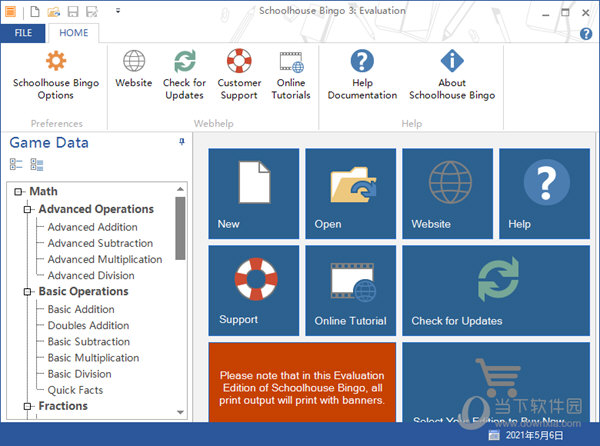Open Schoolhouse Bingo Options gear
Viewport: 600px width, 446px height.
[x=56, y=60]
